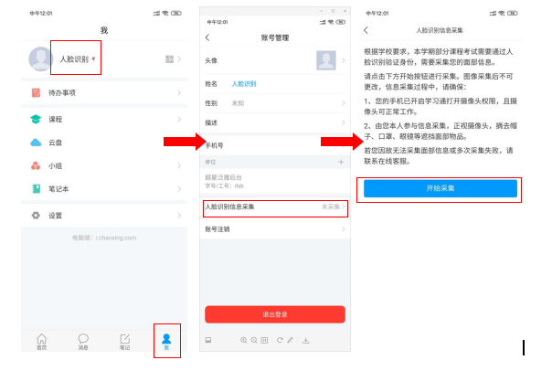The height and width of the screenshot is (392, 552).
Task: Expand the 课程 row chevron
Action: point(179,119)
